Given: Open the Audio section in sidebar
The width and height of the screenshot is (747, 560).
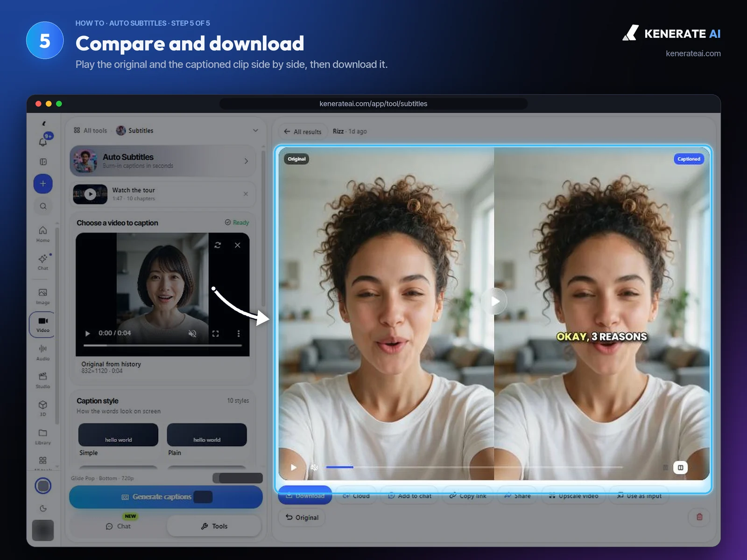Looking at the screenshot, I should tap(43, 353).
